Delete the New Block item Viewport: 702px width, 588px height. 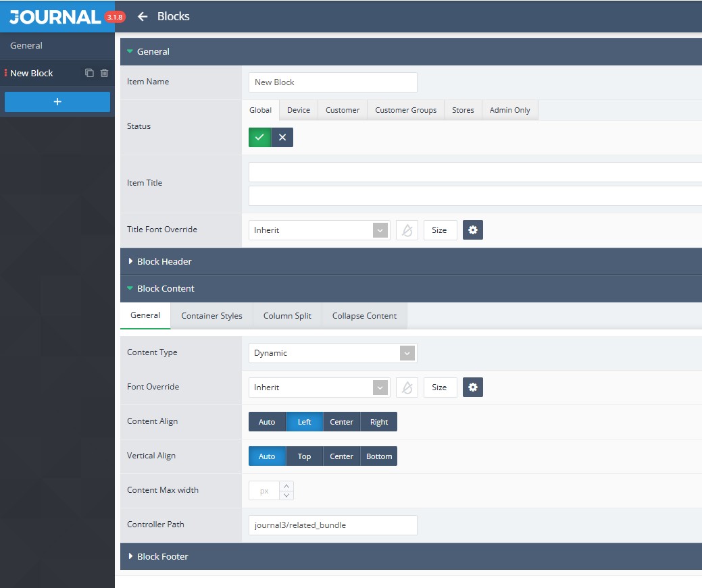[104, 73]
